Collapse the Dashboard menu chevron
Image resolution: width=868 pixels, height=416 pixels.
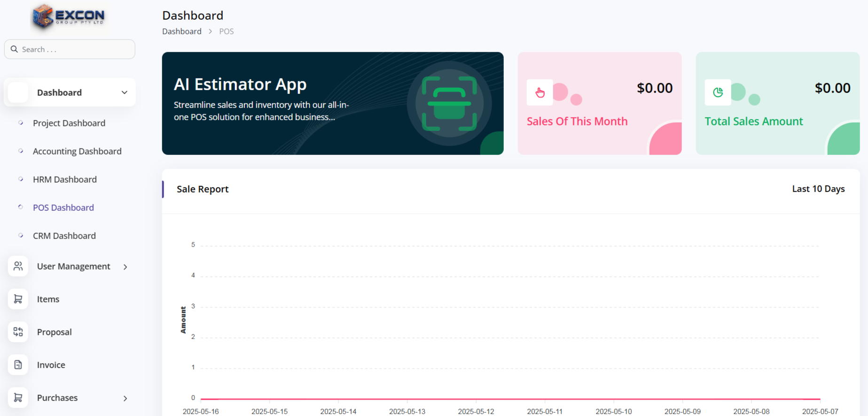[125, 92]
